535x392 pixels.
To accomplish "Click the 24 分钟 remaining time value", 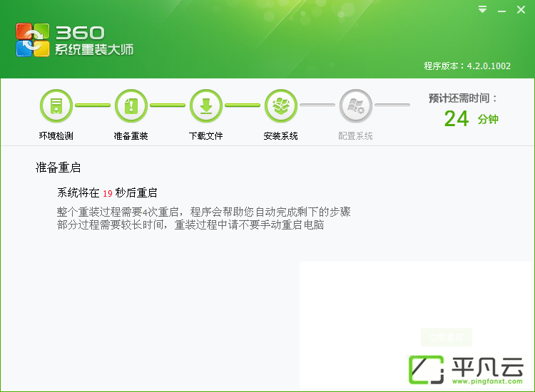I will tap(472, 118).
